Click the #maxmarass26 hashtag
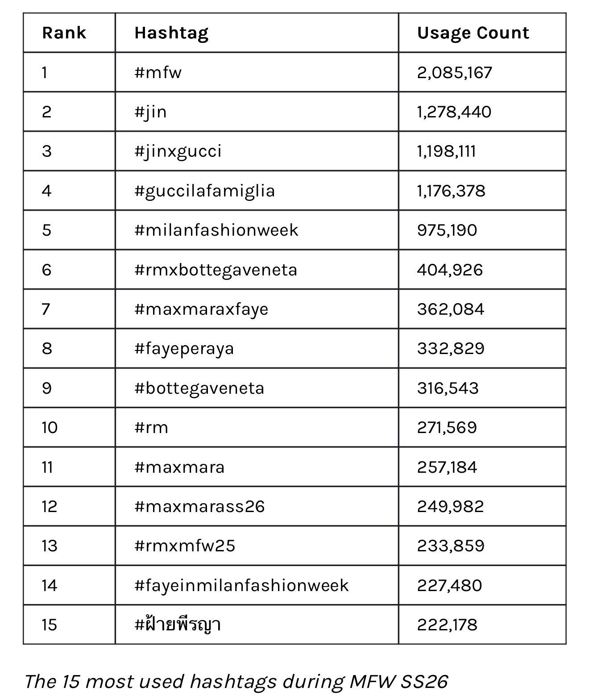This screenshot has height=700, width=589. (199, 506)
